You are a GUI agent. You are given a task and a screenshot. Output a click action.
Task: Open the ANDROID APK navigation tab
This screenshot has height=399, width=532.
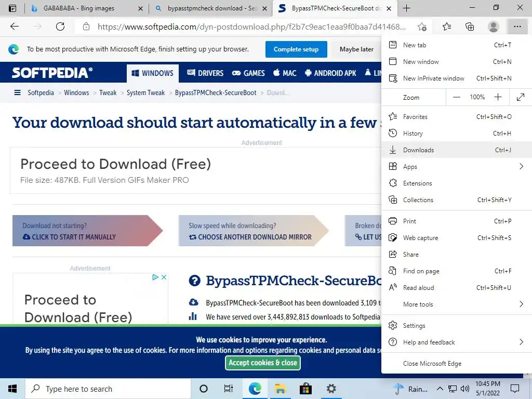click(x=330, y=73)
